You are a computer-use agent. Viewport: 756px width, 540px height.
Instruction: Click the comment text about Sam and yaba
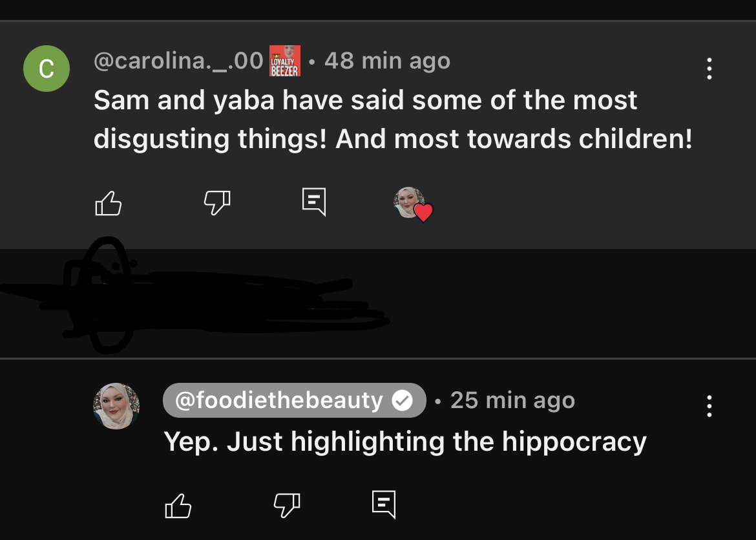point(393,120)
